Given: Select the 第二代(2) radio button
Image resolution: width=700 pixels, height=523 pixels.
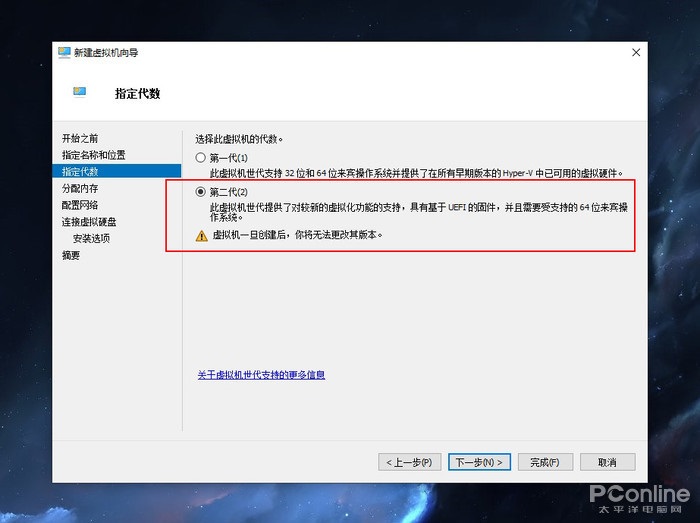Looking at the screenshot, I should pyautogui.click(x=200, y=192).
